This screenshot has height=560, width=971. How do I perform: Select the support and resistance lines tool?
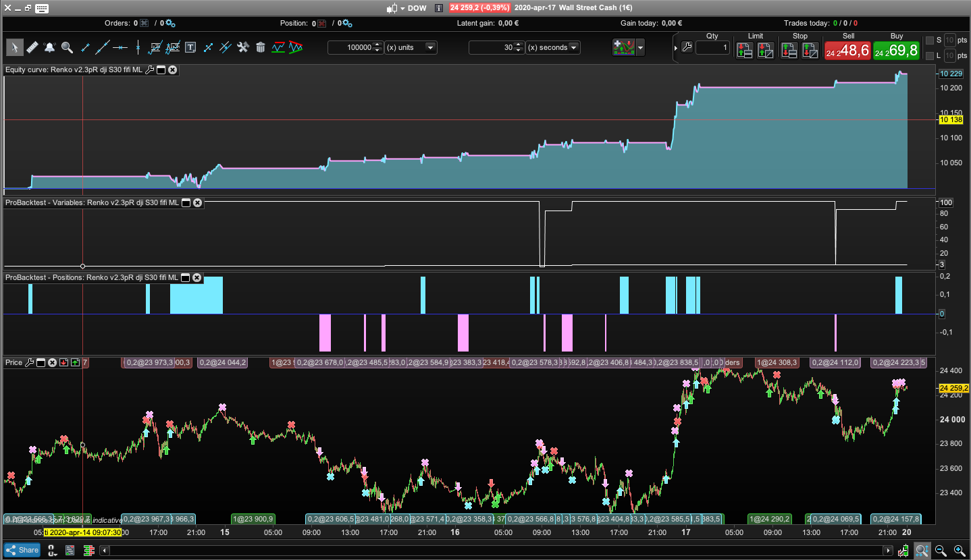click(x=278, y=47)
